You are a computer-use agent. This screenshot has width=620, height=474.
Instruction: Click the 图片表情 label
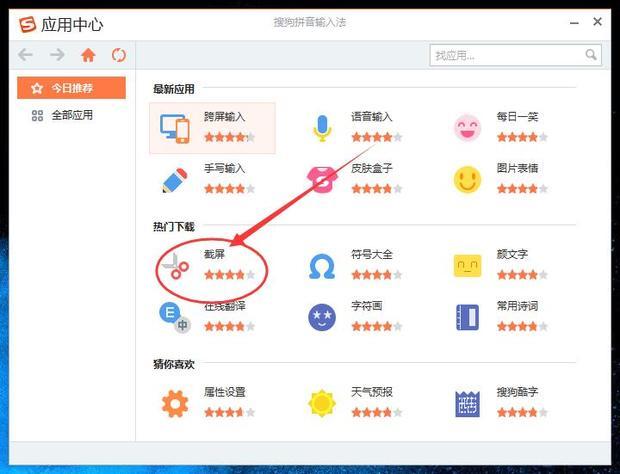(517, 168)
